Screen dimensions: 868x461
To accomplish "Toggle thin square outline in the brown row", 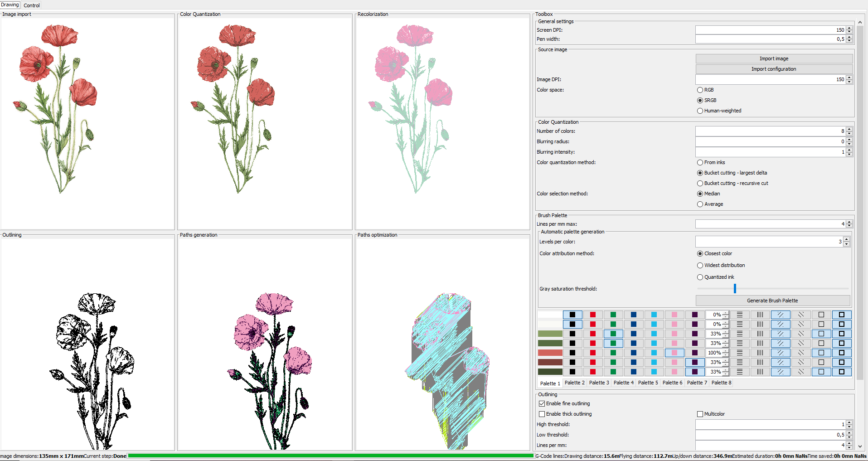I will pyautogui.click(x=821, y=362).
